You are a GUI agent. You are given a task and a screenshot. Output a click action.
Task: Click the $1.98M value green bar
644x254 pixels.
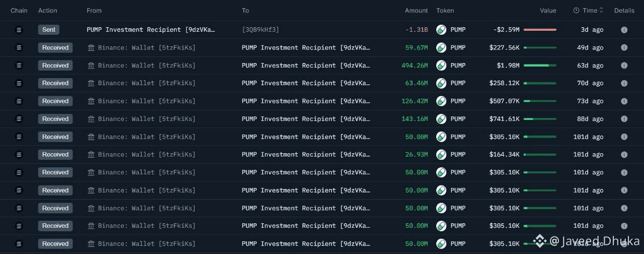(536, 66)
